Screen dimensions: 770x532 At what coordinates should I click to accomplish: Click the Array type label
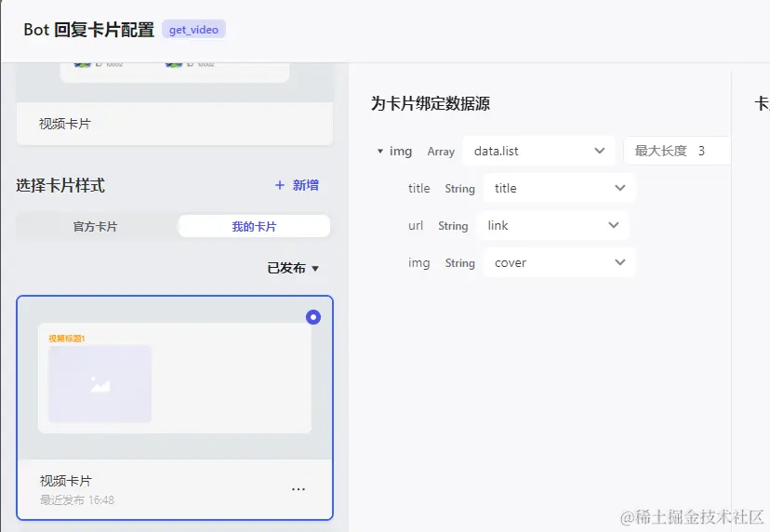pyautogui.click(x=441, y=152)
